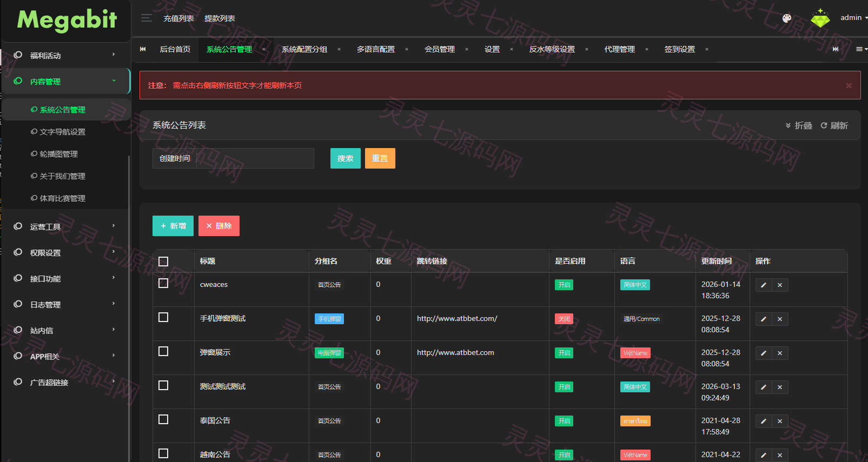Delete the 泰国公告 row
The width and height of the screenshot is (868, 462).
coord(780,421)
